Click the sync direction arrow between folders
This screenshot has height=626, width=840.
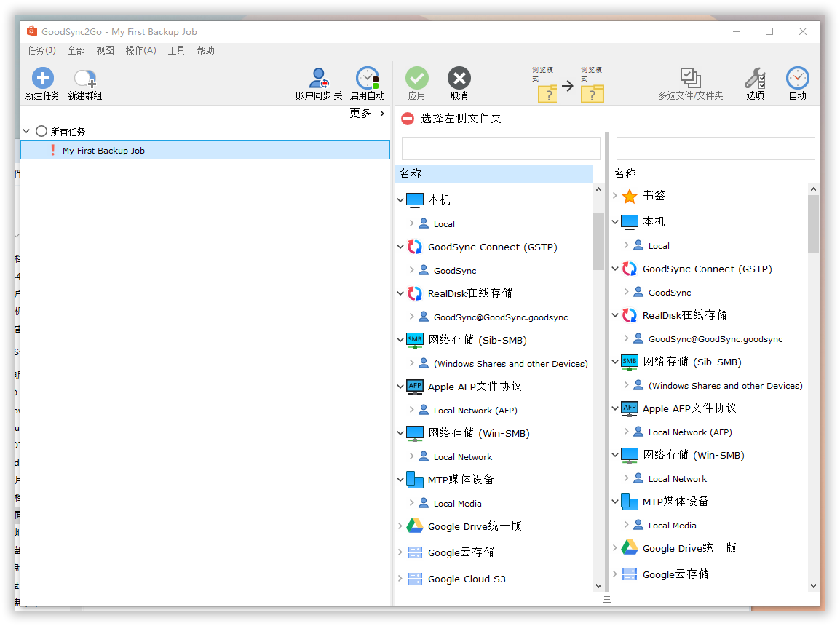point(568,86)
